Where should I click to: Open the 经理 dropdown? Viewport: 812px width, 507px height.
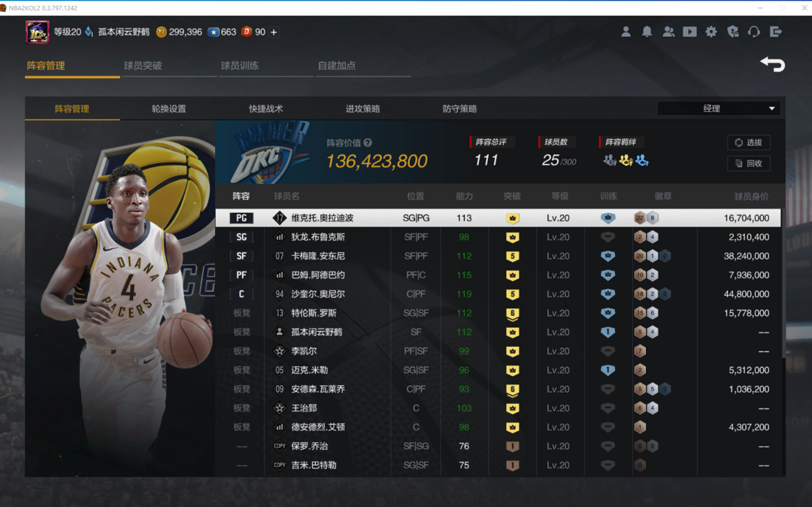click(x=718, y=108)
